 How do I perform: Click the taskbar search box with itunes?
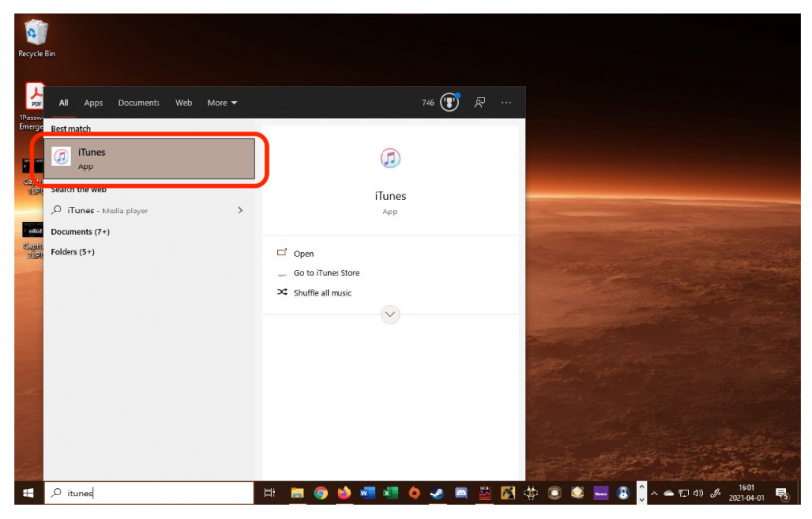(152, 494)
